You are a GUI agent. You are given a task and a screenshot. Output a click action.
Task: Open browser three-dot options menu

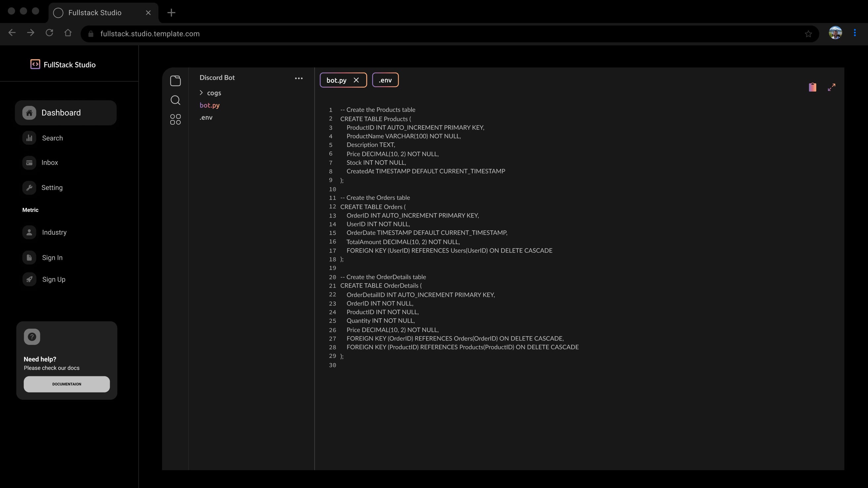point(854,33)
